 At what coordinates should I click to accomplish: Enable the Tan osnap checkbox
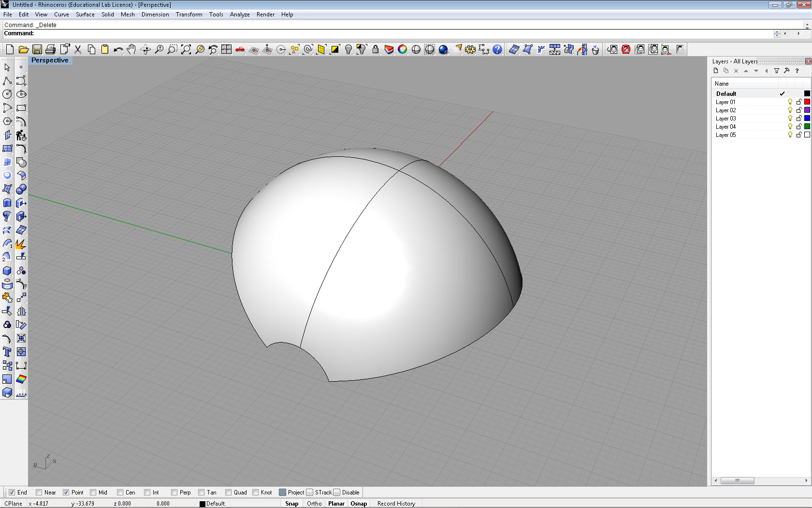(201, 493)
